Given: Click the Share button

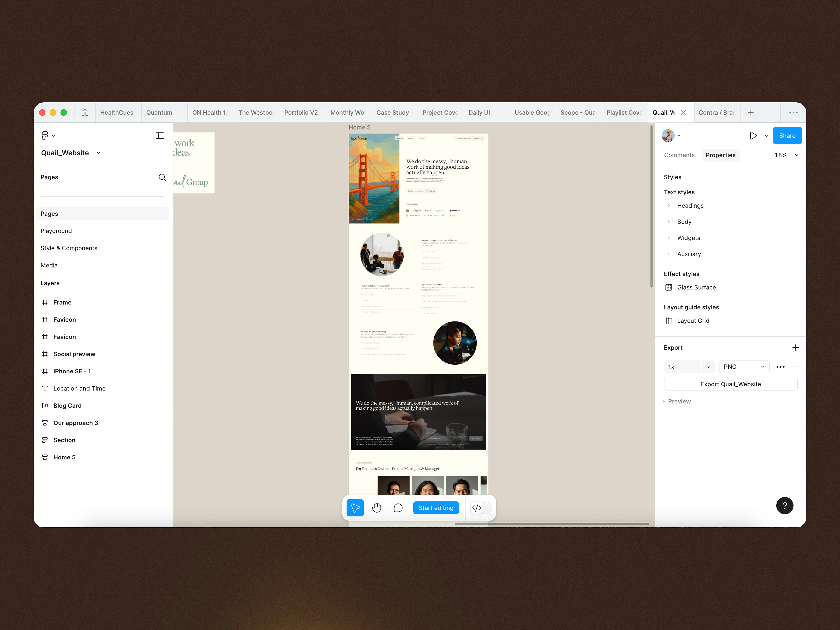Looking at the screenshot, I should (787, 136).
